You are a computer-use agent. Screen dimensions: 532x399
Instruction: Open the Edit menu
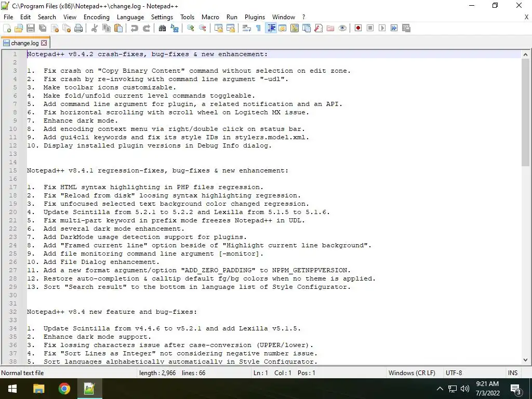point(25,17)
